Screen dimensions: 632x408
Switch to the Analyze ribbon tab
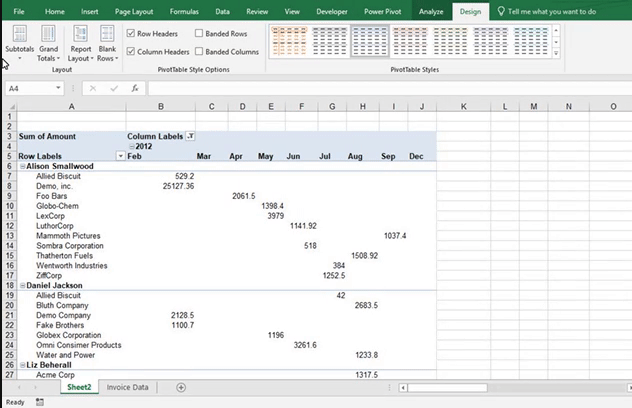[x=431, y=11]
